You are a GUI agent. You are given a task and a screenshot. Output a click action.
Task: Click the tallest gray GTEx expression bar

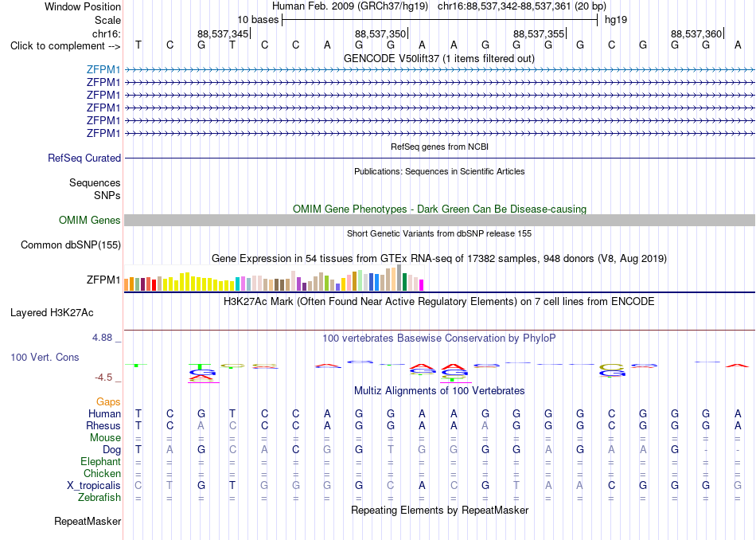point(399,277)
